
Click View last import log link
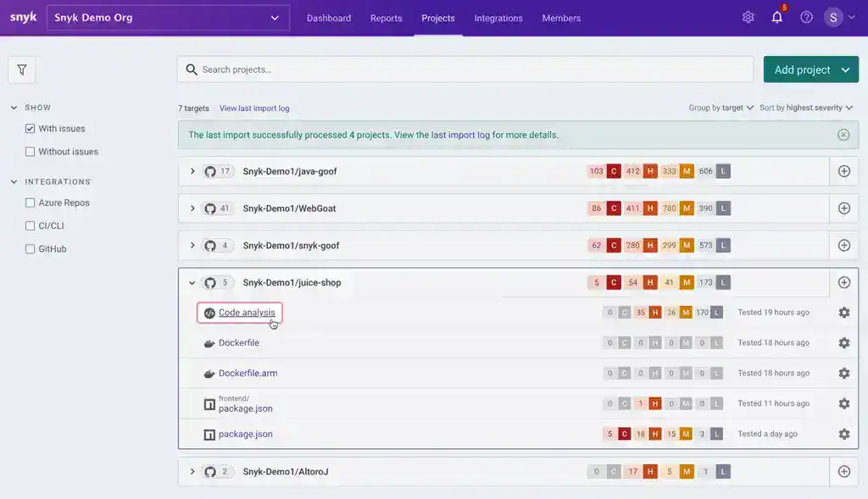tap(254, 108)
